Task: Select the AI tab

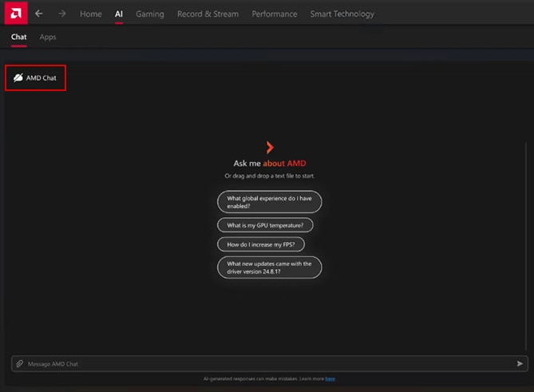Action: 118,14
